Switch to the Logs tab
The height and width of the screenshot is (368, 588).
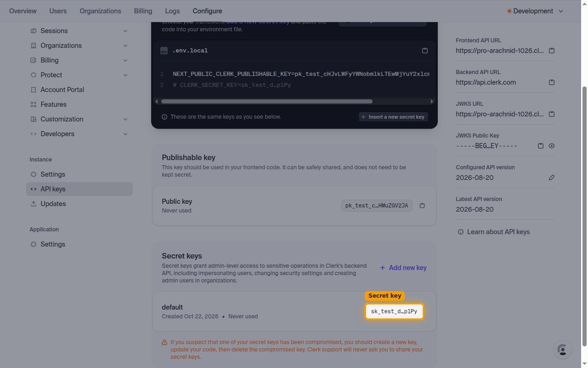tap(172, 11)
